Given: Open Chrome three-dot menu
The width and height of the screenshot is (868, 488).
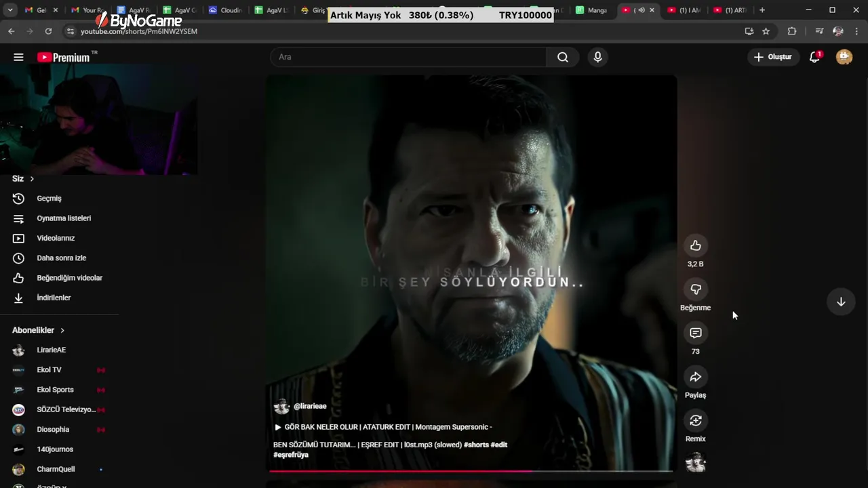Looking at the screenshot, I should pos(856,31).
